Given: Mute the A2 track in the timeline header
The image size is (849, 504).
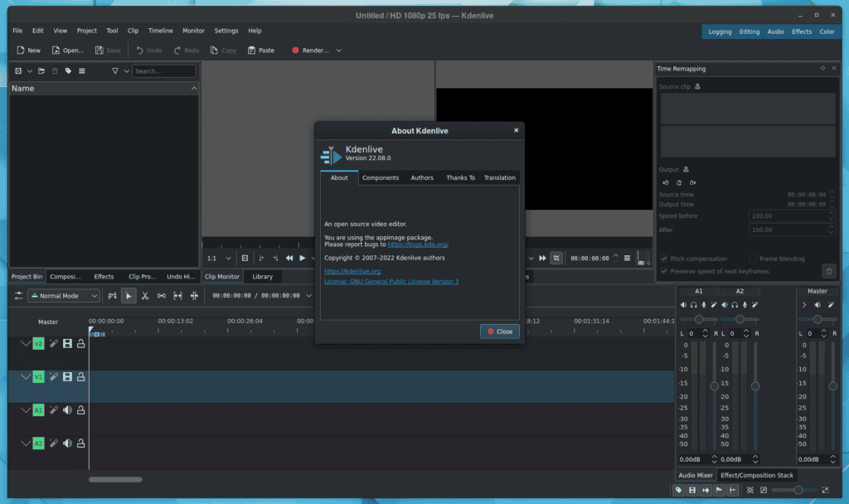Looking at the screenshot, I should [x=67, y=443].
